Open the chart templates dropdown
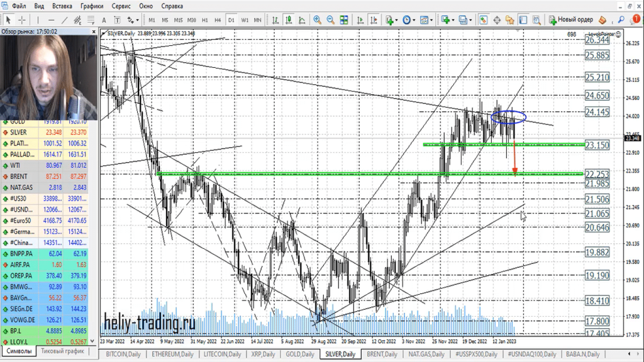644x362 pixels. tap(426, 19)
